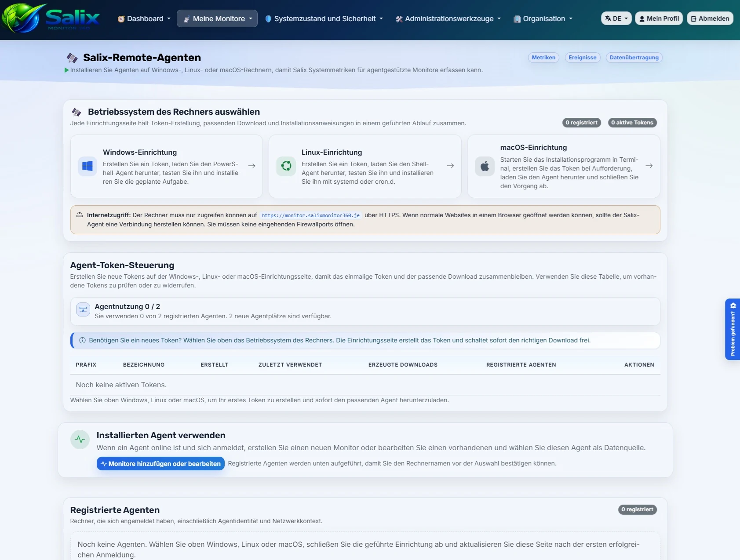Click the ERSTELLT column header
The height and width of the screenshot is (560, 740).
point(215,365)
